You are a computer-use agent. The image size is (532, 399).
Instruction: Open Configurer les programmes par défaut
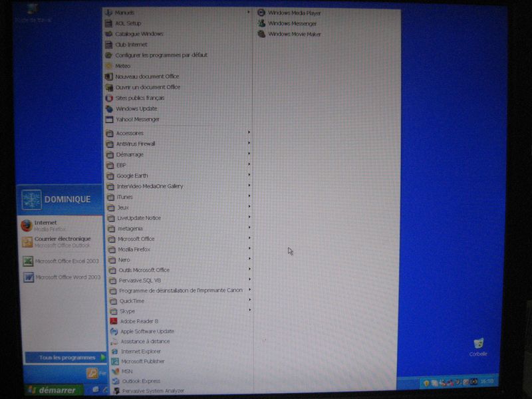[156, 55]
